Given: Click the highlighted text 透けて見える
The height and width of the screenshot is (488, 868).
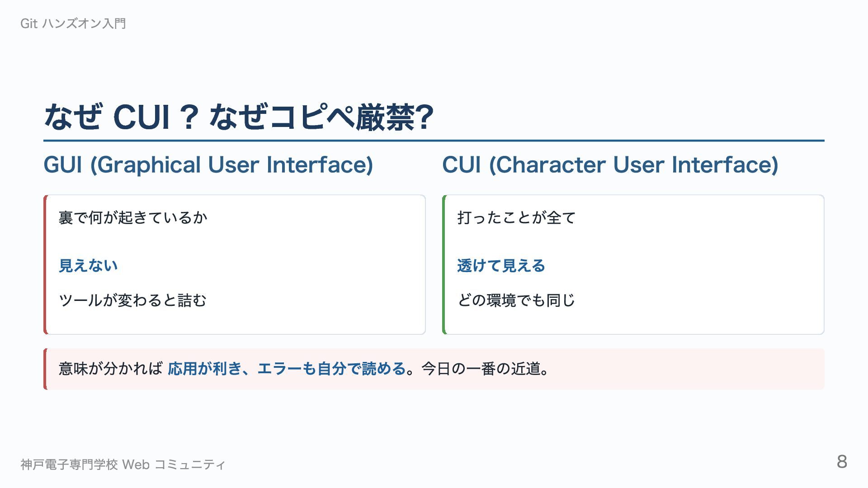Looking at the screenshot, I should [x=501, y=266].
